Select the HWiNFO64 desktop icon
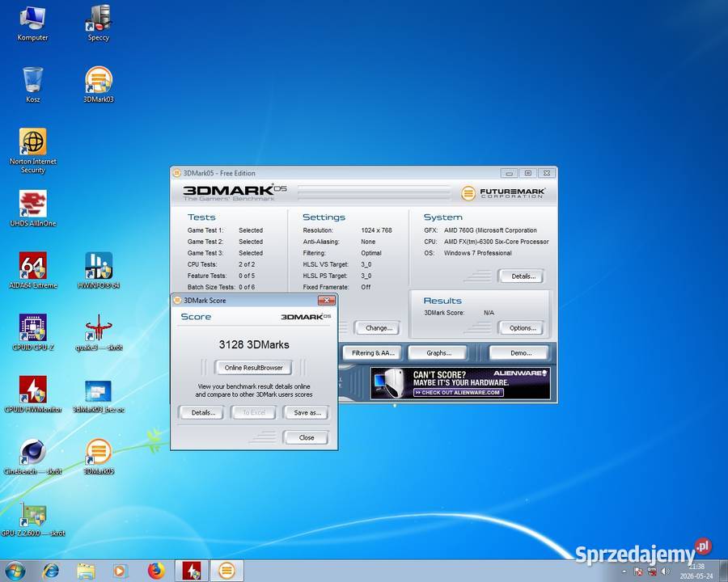The image size is (728, 582). coord(99,271)
